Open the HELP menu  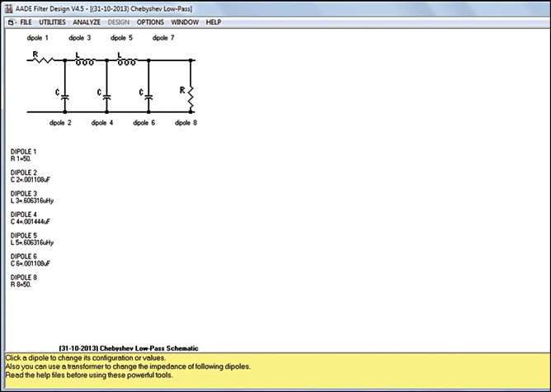(x=214, y=21)
